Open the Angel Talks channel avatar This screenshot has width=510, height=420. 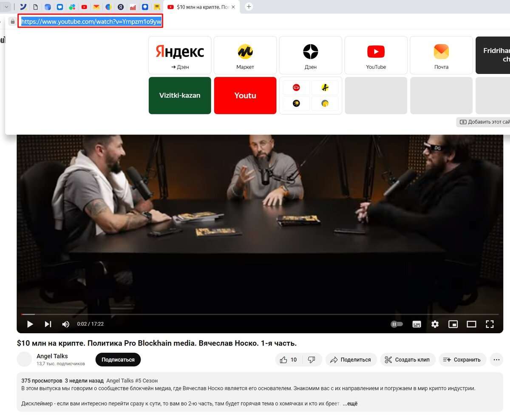[24, 359]
